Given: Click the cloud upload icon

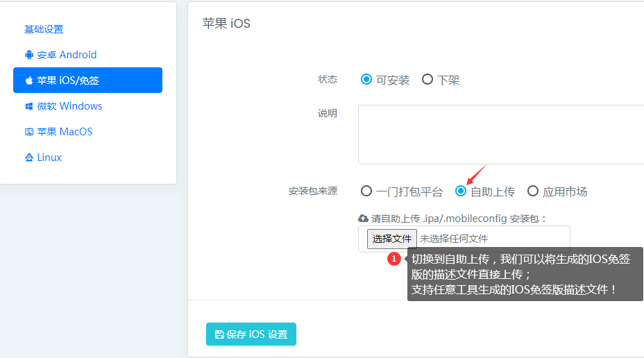Looking at the screenshot, I should (x=363, y=219).
